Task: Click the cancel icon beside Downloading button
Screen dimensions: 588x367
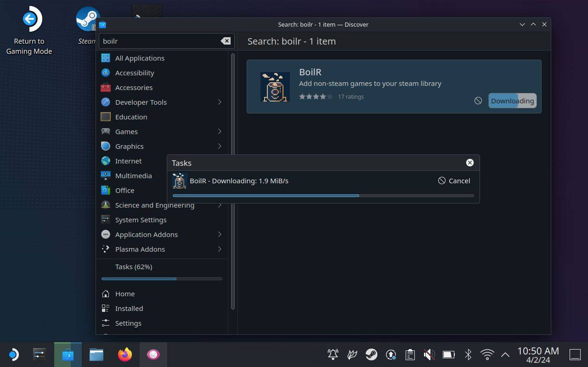Action: [478, 101]
